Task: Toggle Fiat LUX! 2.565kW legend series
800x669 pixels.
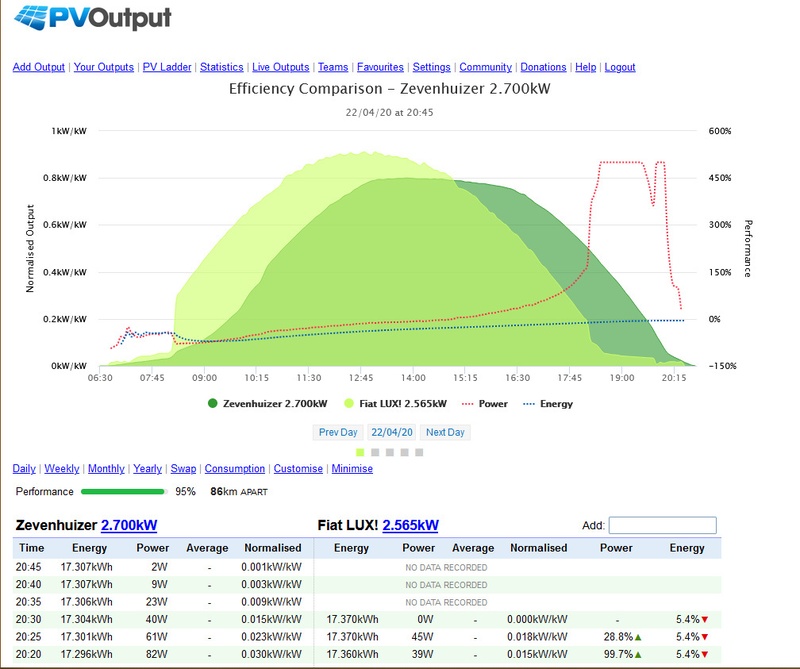Action: [x=396, y=404]
